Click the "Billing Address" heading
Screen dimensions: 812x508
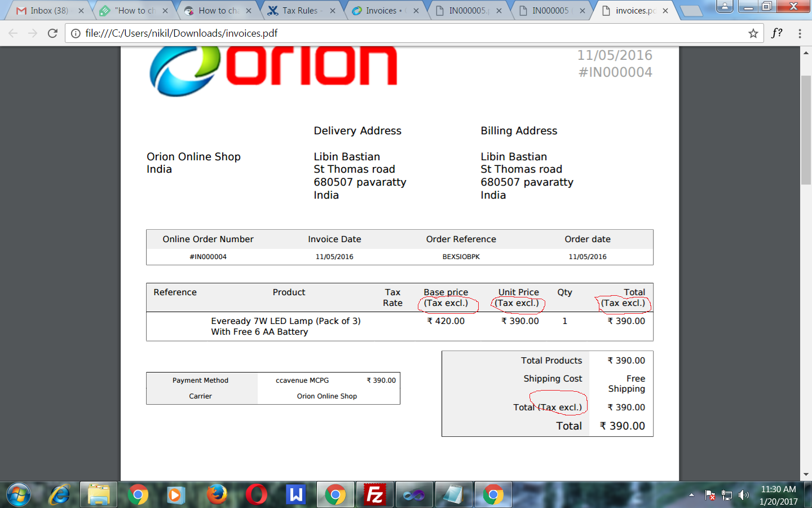click(x=519, y=131)
